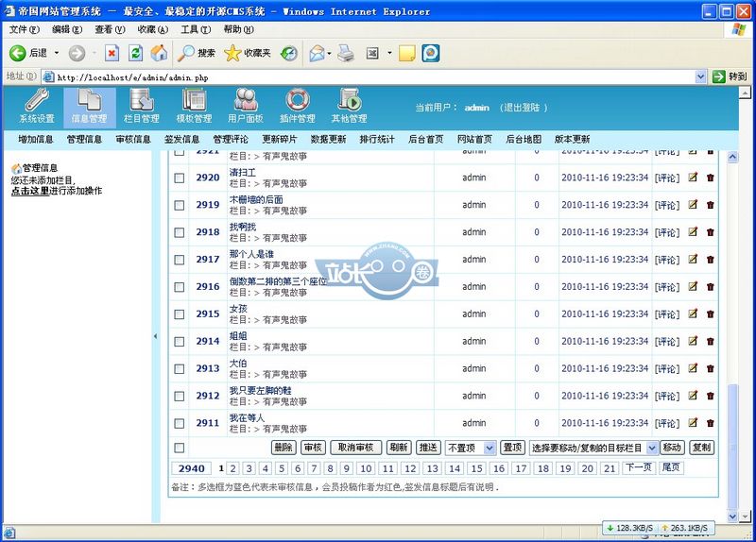
Task: Open the 不置顶 dropdown
Action: click(470, 448)
